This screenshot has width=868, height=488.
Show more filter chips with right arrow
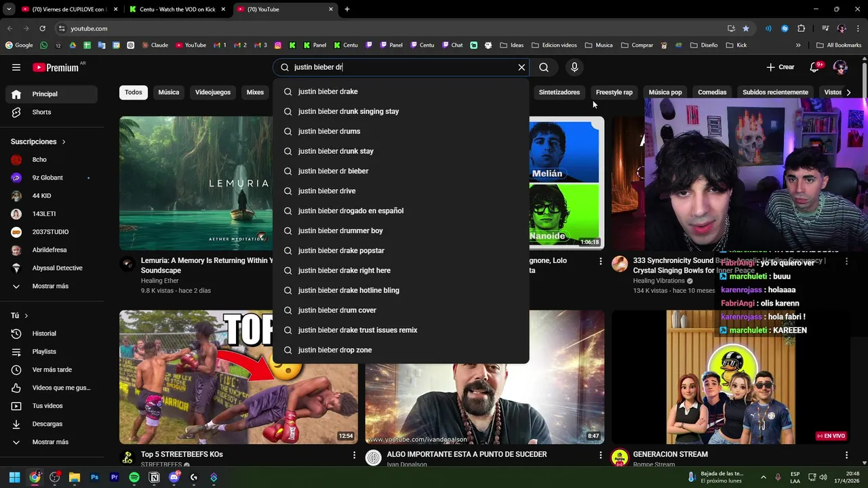click(848, 92)
